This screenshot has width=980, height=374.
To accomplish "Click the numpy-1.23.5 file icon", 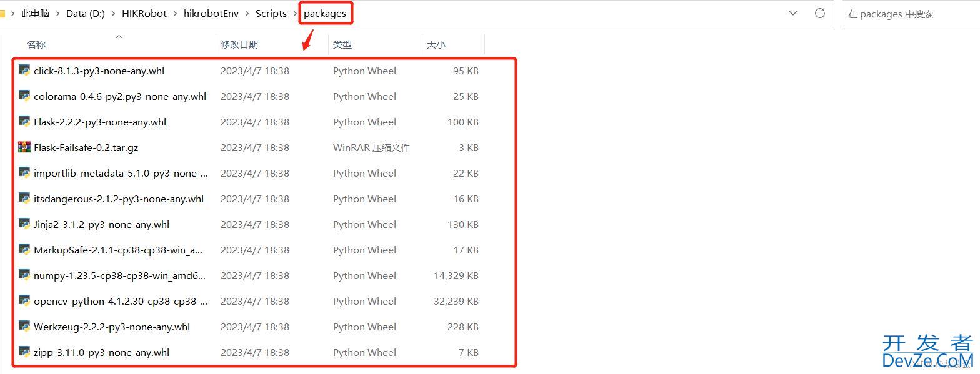I will [24, 275].
